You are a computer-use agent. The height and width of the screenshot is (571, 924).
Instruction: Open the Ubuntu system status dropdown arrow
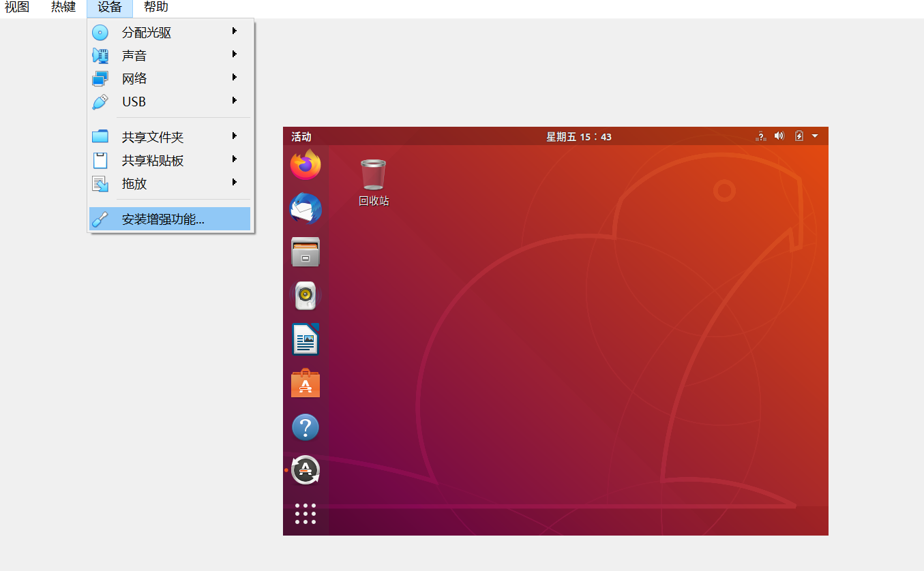[x=814, y=136]
